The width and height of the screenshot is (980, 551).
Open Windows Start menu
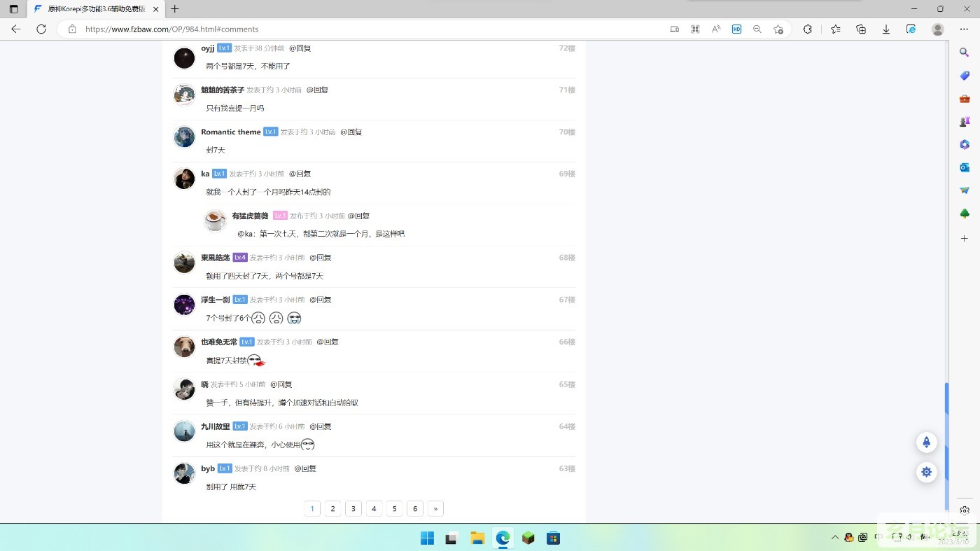coord(427,538)
